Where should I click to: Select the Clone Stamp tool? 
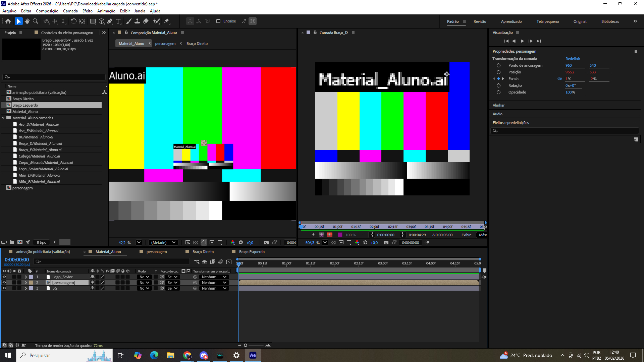(x=137, y=21)
